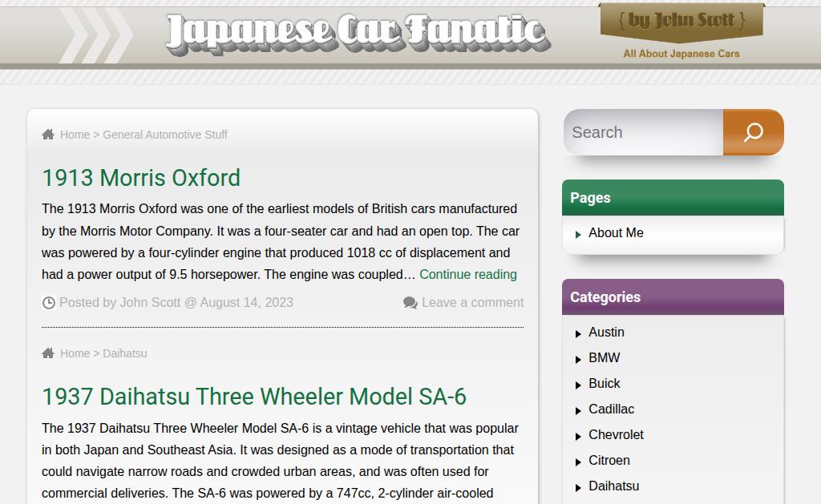Open General Automotive Stuff breadcrumb link

point(165,135)
